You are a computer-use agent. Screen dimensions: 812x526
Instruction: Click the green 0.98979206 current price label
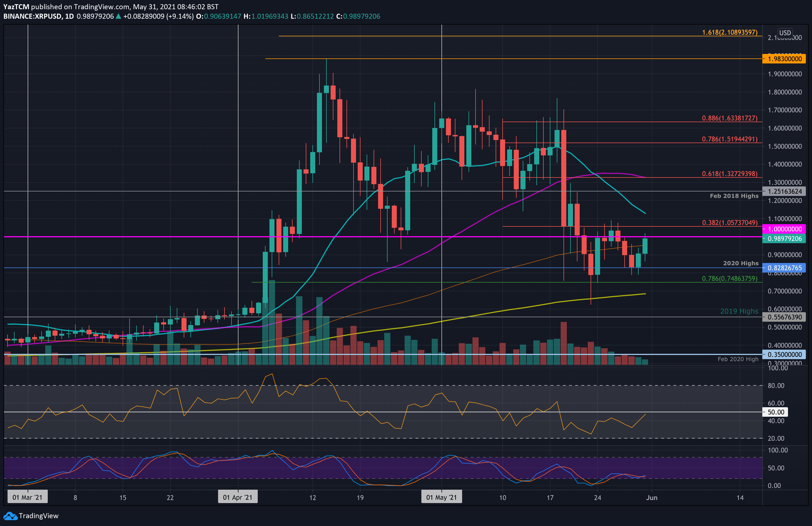click(x=784, y=238)
